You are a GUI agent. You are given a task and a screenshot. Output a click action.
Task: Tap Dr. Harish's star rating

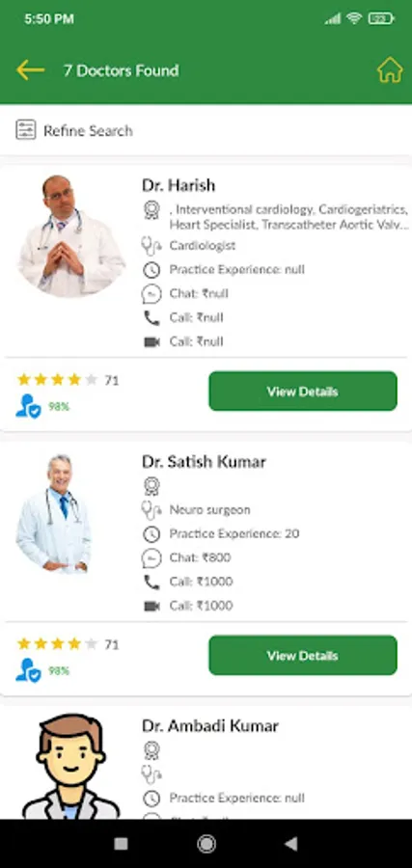click(x=58, y=380)
